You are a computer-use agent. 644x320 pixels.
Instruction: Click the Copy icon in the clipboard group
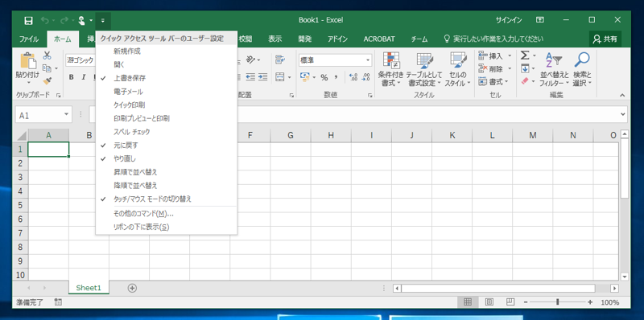tap(47, 68)
